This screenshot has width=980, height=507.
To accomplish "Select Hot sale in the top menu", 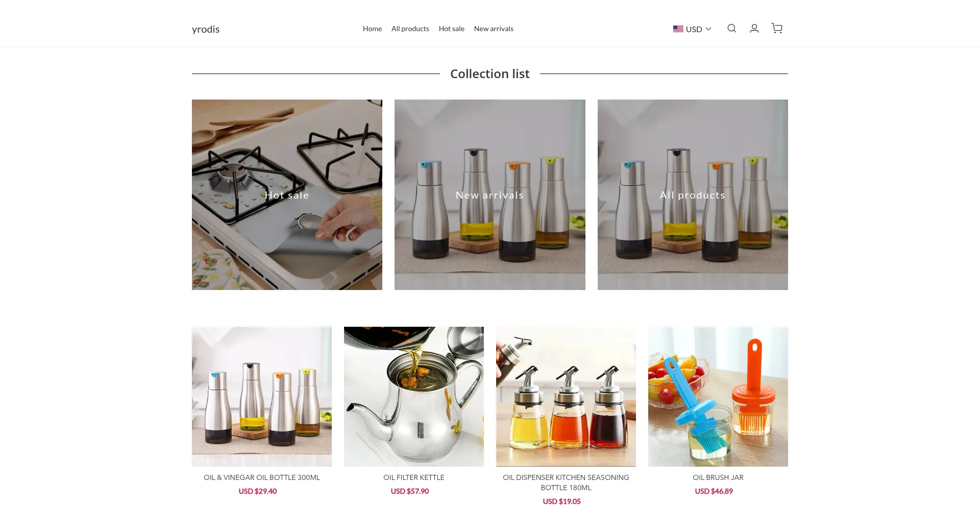I will (451, 29).
